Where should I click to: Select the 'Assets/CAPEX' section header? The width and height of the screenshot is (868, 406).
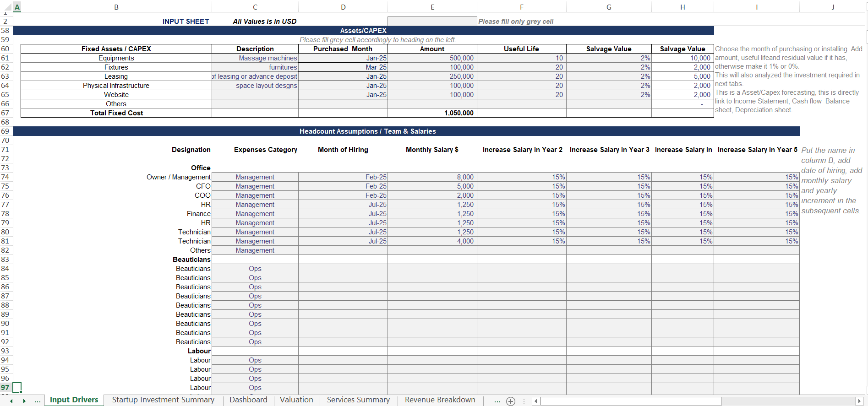pos(363,31)
